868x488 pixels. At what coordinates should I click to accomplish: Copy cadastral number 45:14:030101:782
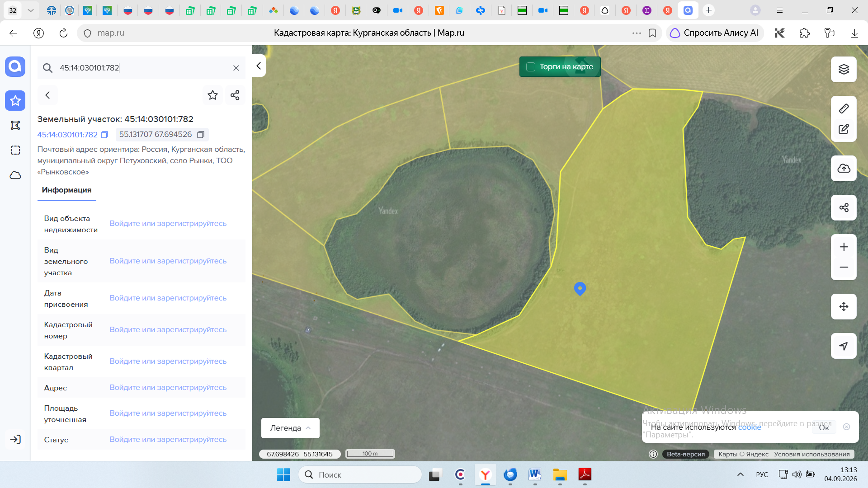click(104, 135)
